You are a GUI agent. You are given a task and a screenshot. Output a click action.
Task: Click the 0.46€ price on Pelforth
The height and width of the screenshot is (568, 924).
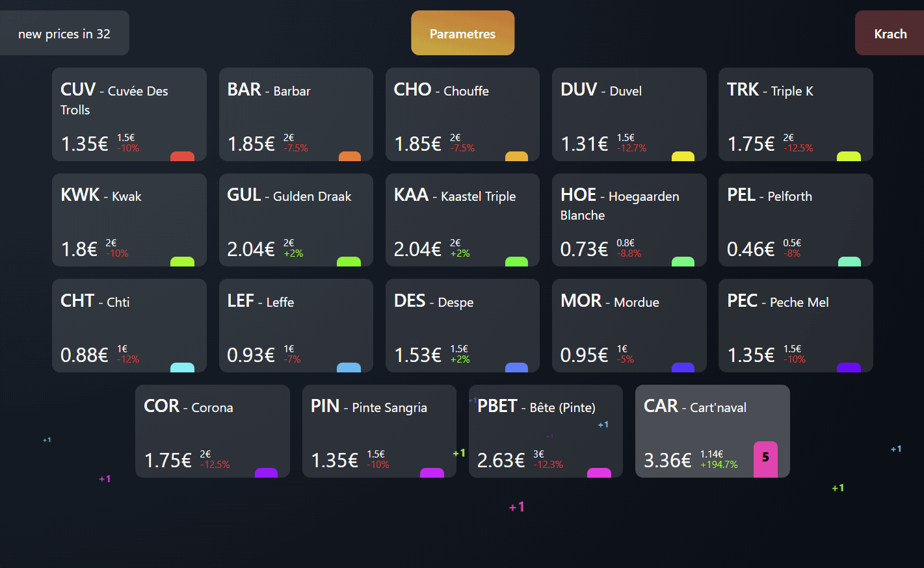[750, 250]
